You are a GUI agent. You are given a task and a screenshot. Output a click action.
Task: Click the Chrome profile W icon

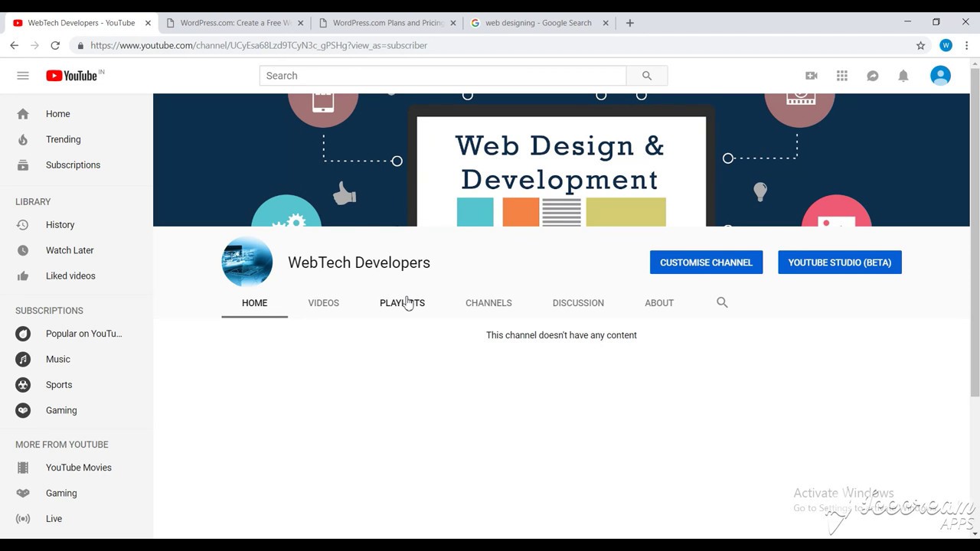pyautogui.click(x=946, y=45)
